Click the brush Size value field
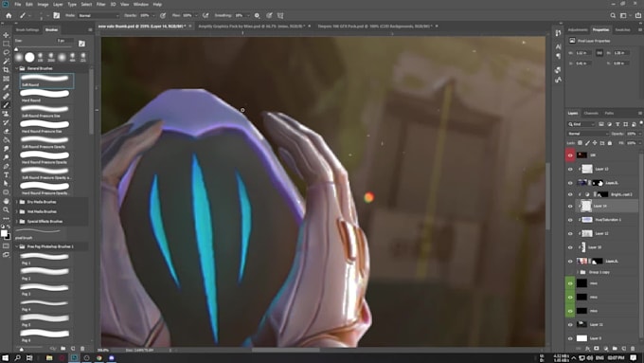 (x=65, y=41)
